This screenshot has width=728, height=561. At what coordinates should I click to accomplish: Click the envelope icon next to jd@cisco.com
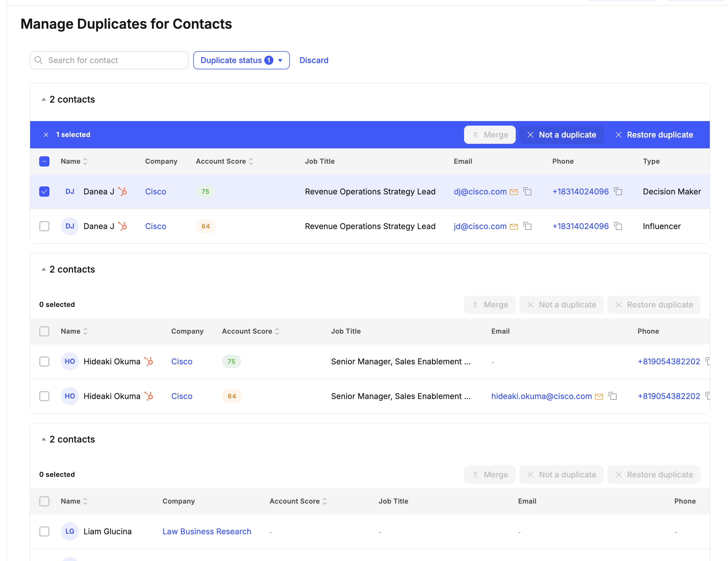(513, 226)
